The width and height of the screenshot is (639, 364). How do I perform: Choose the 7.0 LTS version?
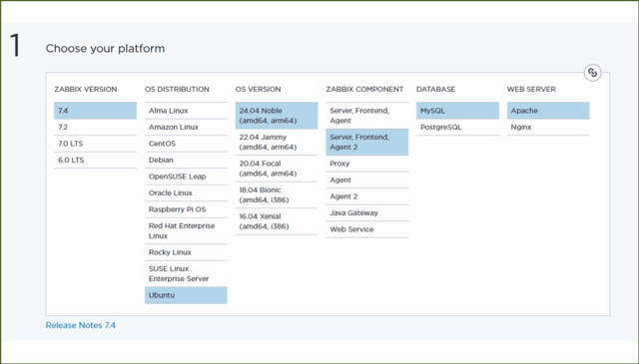tap(96, 144)
